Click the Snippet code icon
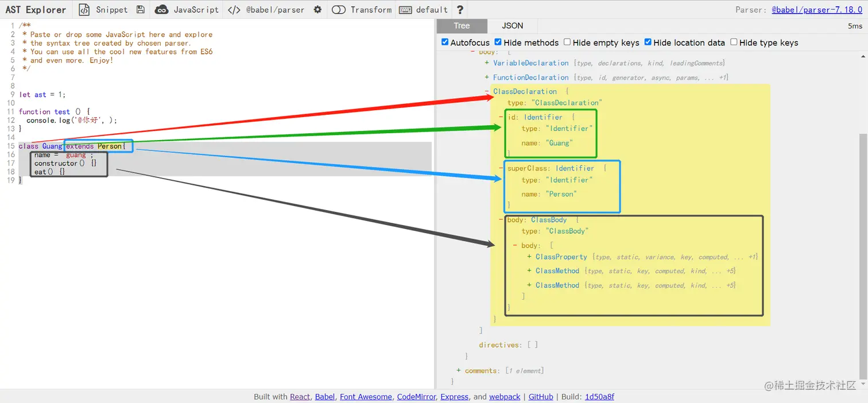The width and height of the screenshot is (868, 403). point(84,10)
